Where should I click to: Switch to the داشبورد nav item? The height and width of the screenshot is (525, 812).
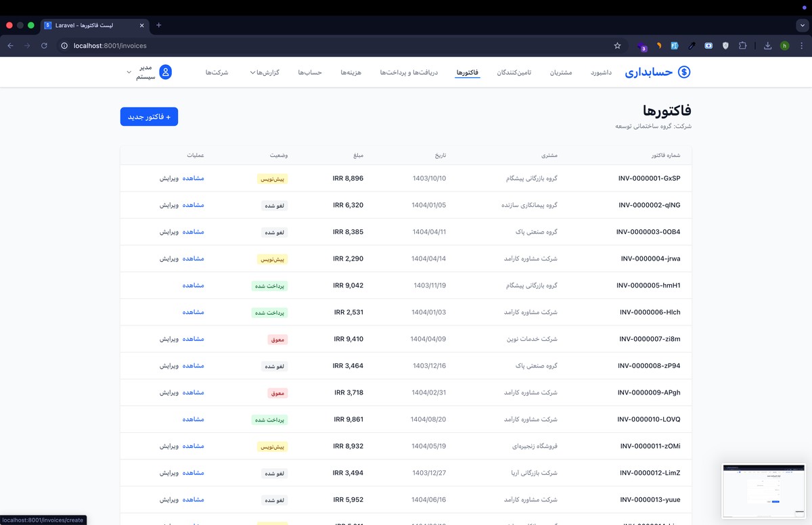(601, 72)
